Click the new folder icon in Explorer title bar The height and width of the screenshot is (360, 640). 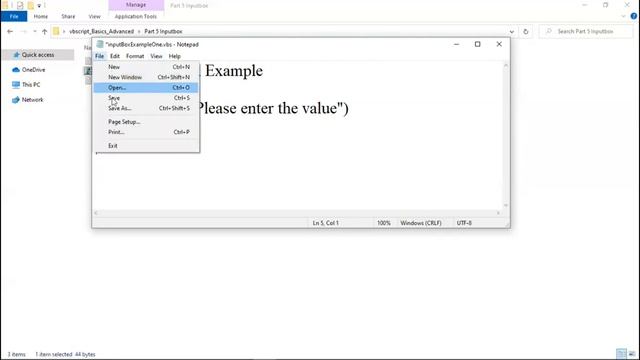point(31,5)
